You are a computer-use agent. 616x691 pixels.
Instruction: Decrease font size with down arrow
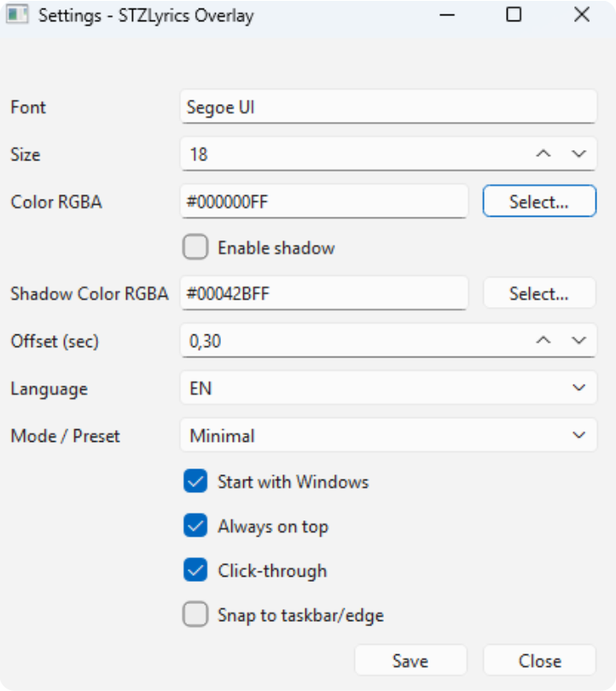(x=578, y=154)
